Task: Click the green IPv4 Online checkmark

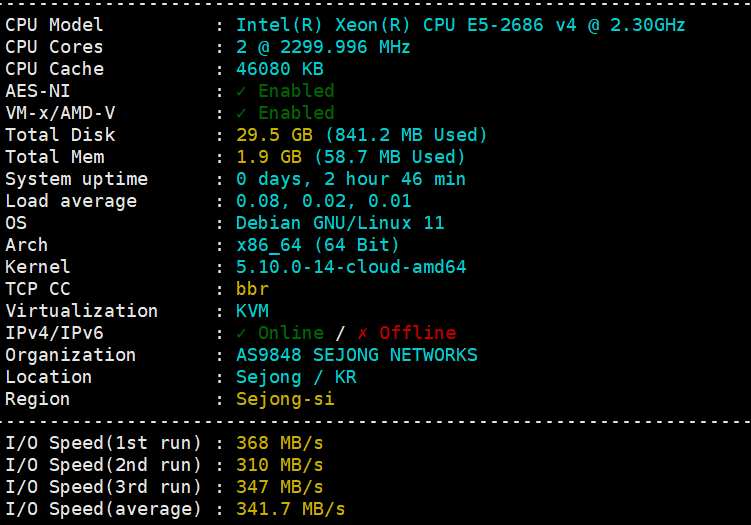Action: tap(241, 333)
